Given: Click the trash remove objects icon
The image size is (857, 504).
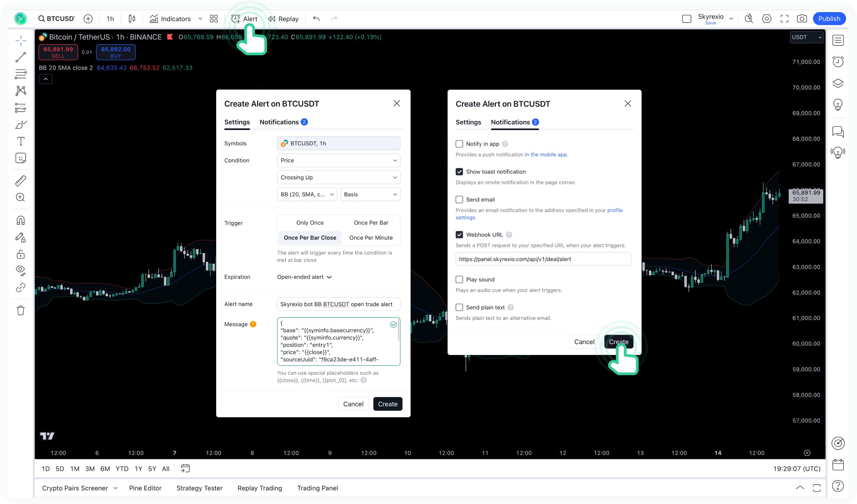Looking at the screenshot, I should pos(21,311).
